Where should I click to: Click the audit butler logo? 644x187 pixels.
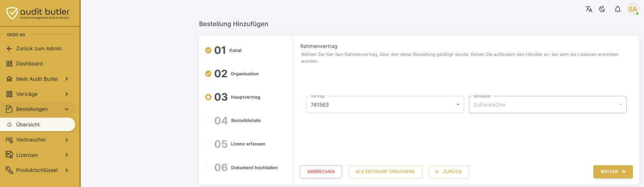[x=38, y=13]
